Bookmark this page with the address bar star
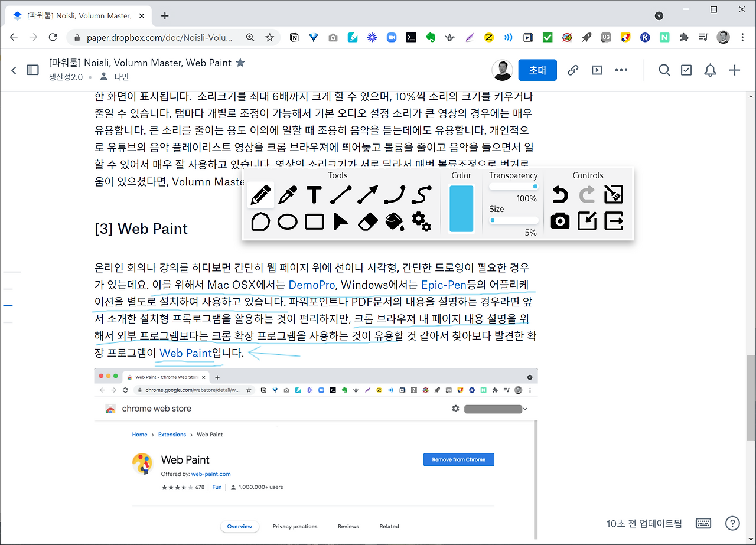The image size is (756, 545). point(270,37)
